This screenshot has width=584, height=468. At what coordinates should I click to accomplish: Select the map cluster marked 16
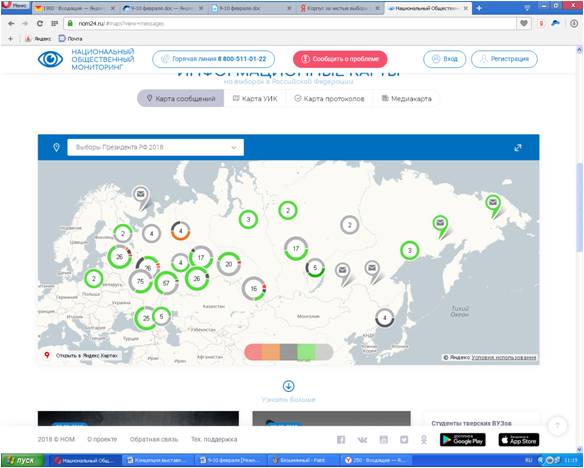click(254, 289)
